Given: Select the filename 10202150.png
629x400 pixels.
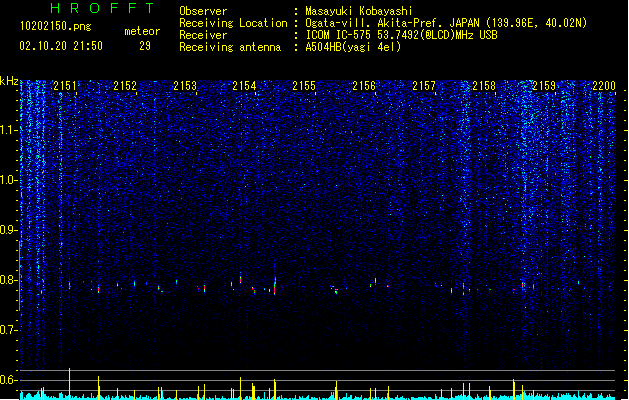Looking at the screenshot, I should tap(56, 26).
